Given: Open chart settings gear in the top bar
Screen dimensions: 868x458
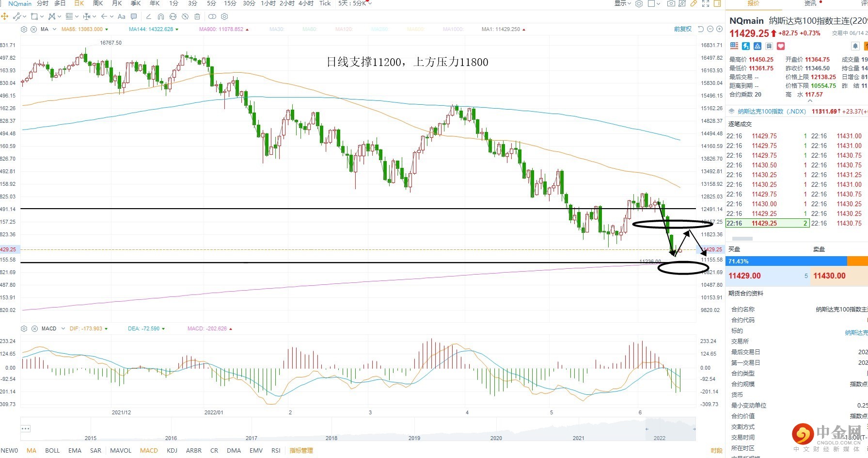Looking at the screenshot, I should point(639,3).
